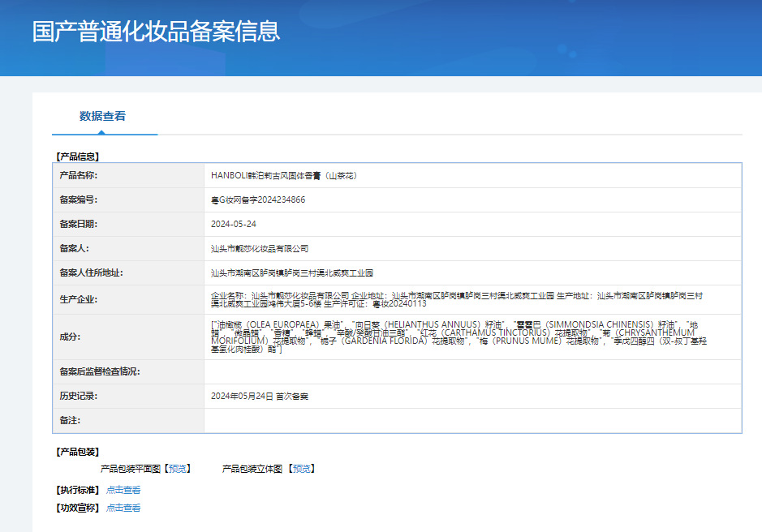The width and height of the screenshot is (762, 532).
Task: Click the 备案人住所地址 address value
Action: click(x=292, y=273)
